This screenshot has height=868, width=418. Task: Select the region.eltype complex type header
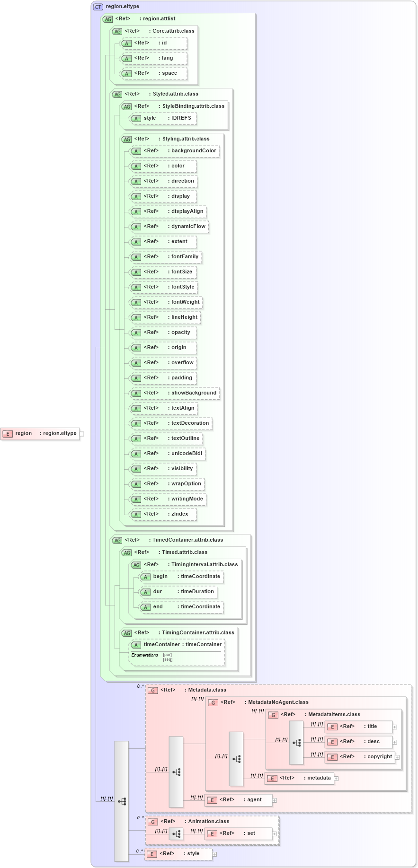123,7
